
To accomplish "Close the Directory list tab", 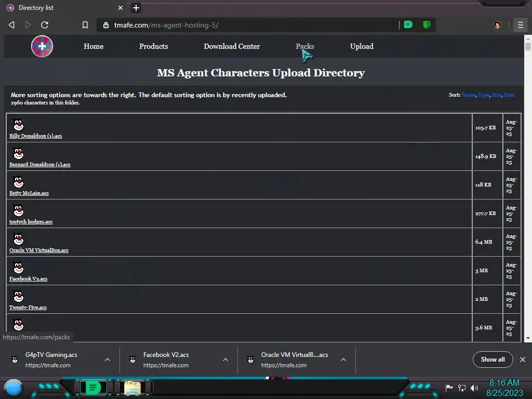I will [121, 7].
